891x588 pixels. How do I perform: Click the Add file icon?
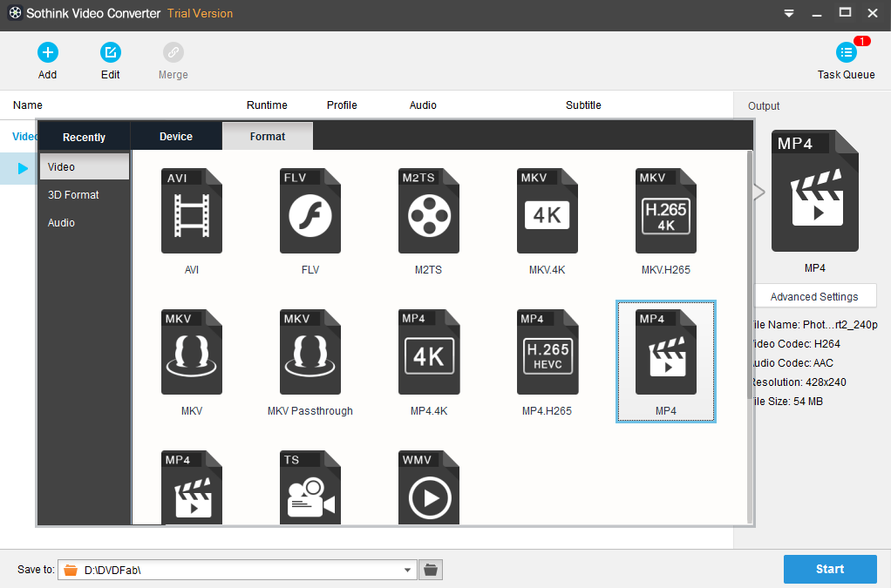tap(48, 52)
